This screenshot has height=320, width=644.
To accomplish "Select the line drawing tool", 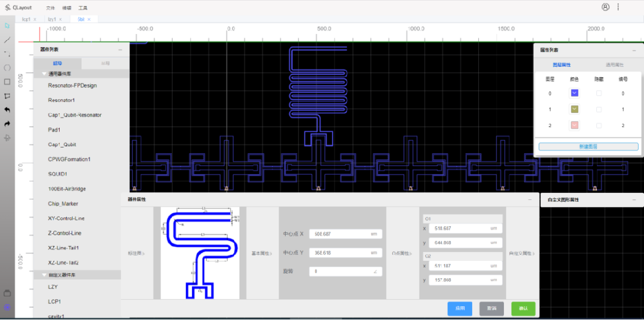I will [x=7, y=40].
